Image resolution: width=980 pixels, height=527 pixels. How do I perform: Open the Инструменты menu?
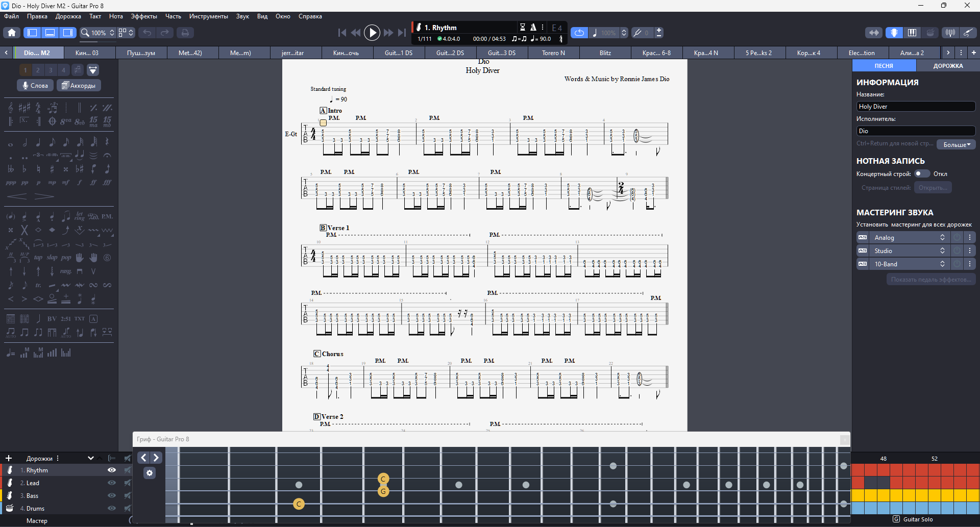click(x=208, y=16)
